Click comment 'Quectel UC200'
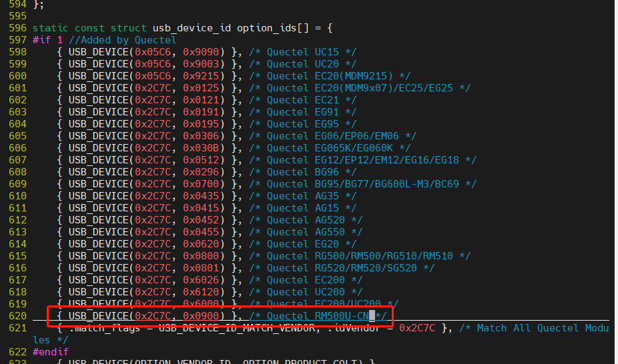The width and height of the screenshot is (618, 364). click(306, 292)
